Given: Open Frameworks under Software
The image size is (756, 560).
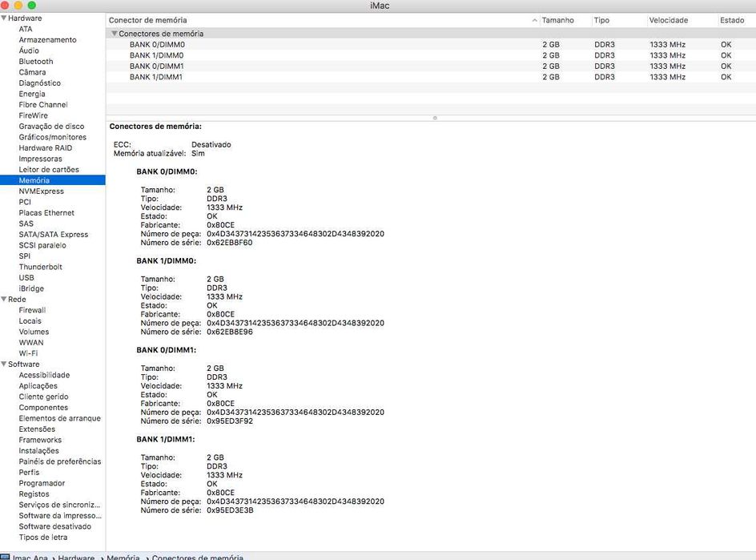Looking at the screenshot, I should coord(40,440).
